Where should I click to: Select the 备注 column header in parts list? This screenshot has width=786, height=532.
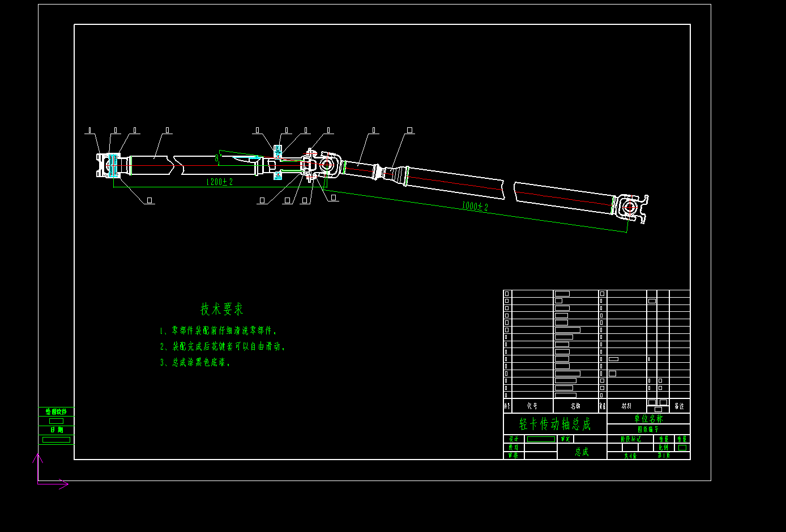680,406
